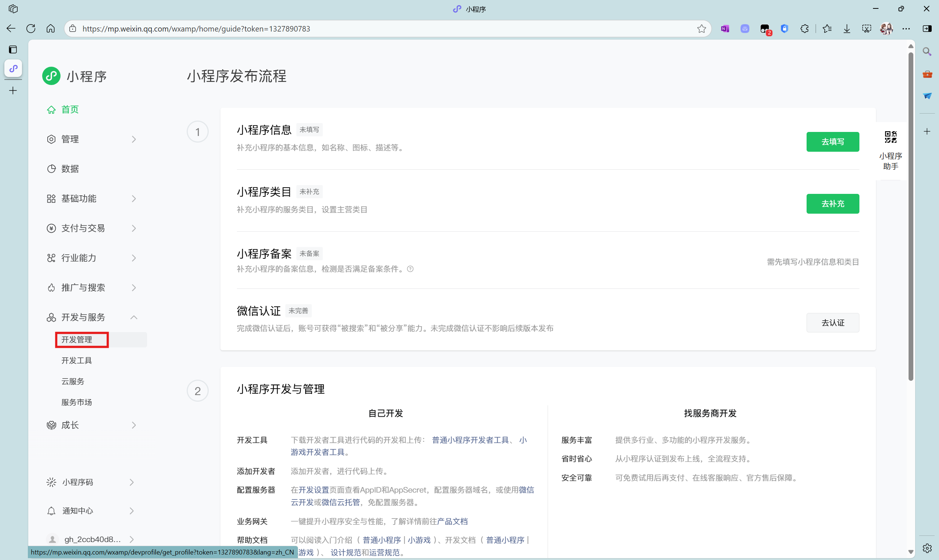This screenshot has width=939, height=560.
Task: Add a sidebar app with plus icon
Action: [x=927, y=131]
